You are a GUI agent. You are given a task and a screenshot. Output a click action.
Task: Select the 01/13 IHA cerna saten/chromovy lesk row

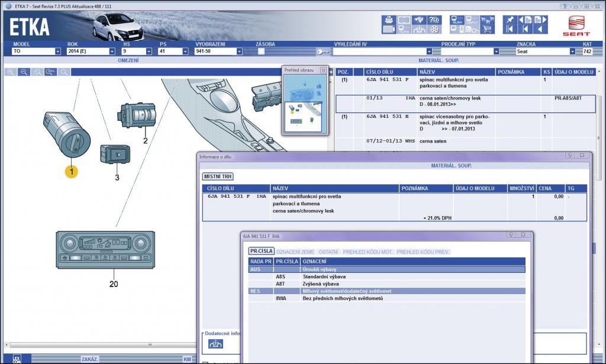(465, 104)
